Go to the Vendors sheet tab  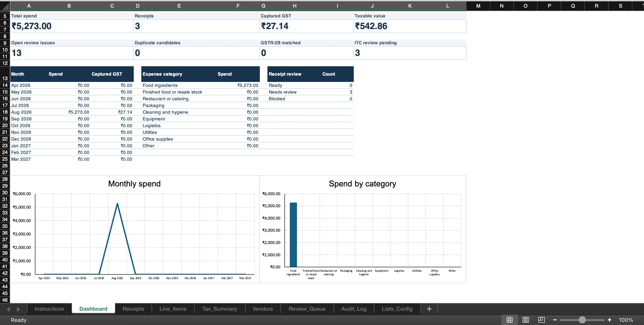pyautogui.click(x=263, y=309)
